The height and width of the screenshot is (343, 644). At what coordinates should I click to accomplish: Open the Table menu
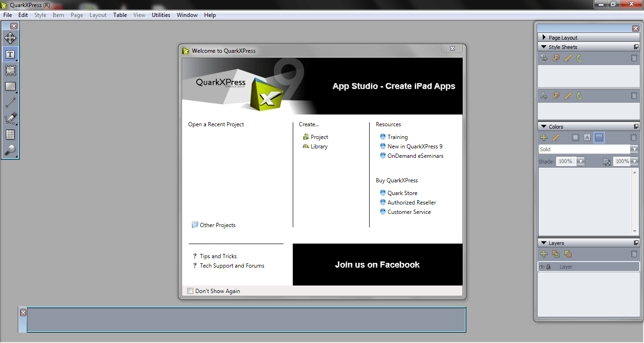click(x=120, y=15)
